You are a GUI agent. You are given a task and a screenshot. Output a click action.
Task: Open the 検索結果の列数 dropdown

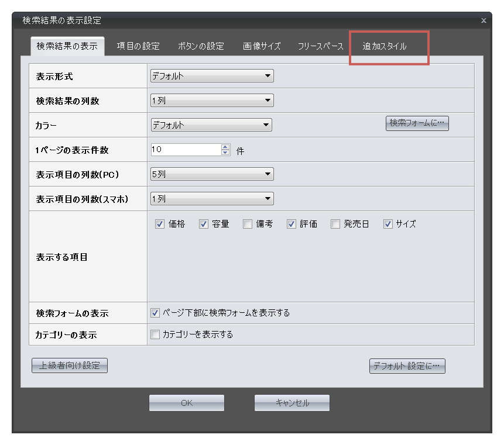[212, 101]
